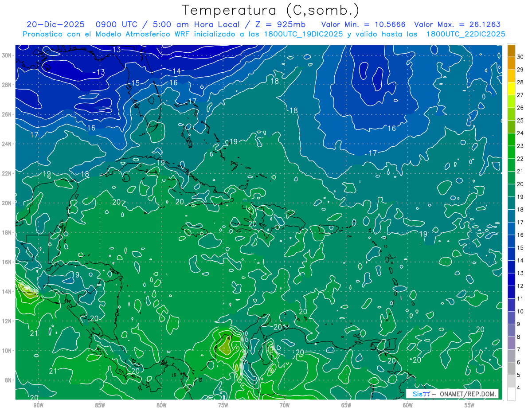The width and height of the screenshot is (532, 411).
Task: Click the title Temperatura (C,somb.)
Action: [x=270, y=11]
